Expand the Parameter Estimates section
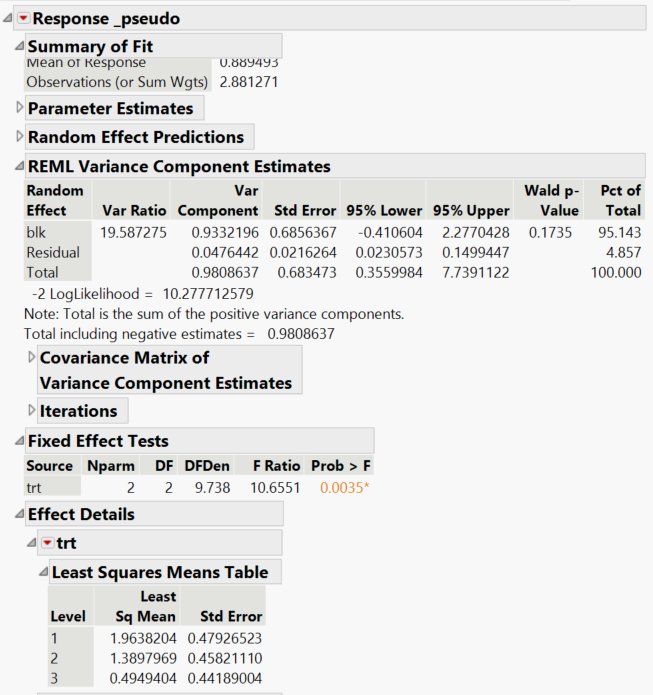 pos(19,108)
